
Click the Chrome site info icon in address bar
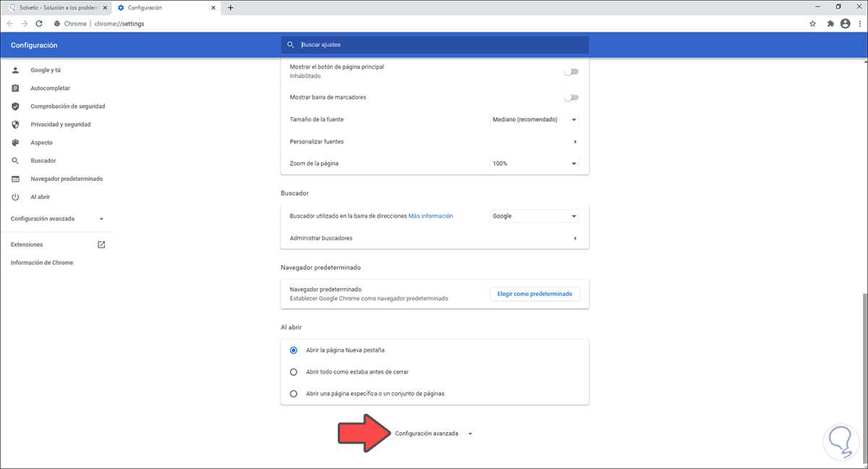tap(57, 23)
